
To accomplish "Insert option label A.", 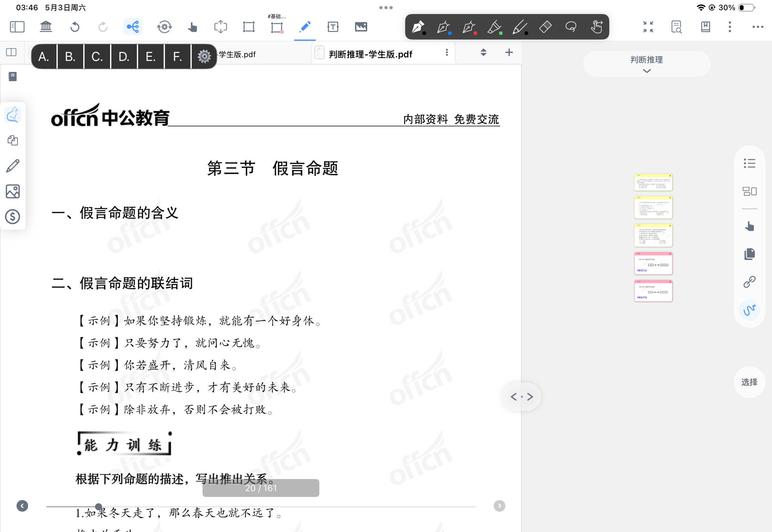I will tap(44, 56).
